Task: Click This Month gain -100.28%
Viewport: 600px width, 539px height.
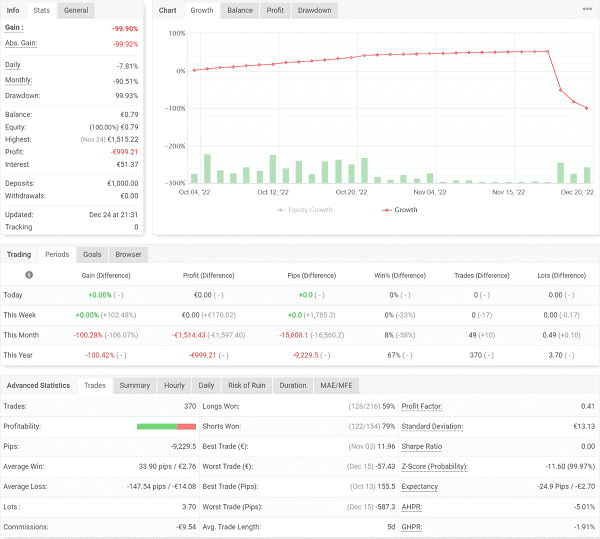Action: click(x=88, y=335)
